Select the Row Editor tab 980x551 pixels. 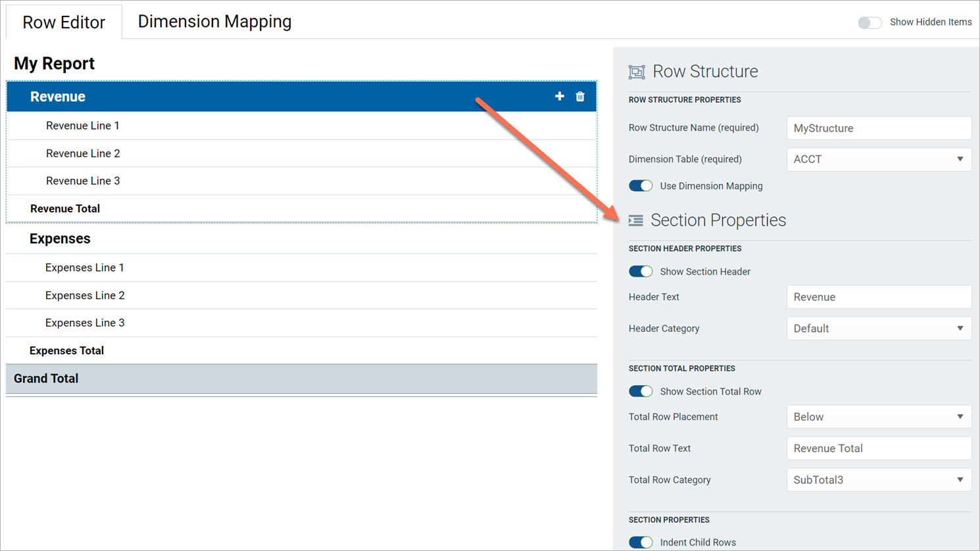point(64,22)
